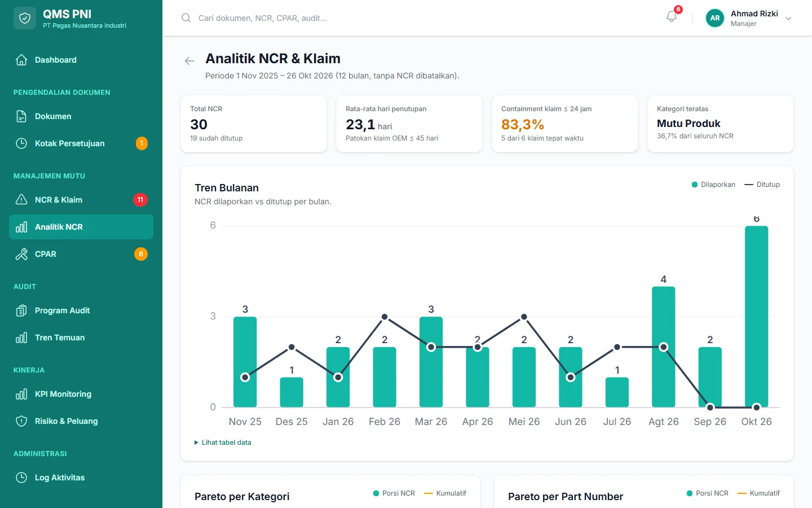Open the Log Aktivitas label
The width and height of the screenshot is (812, 508).
[x=60, y=478]
